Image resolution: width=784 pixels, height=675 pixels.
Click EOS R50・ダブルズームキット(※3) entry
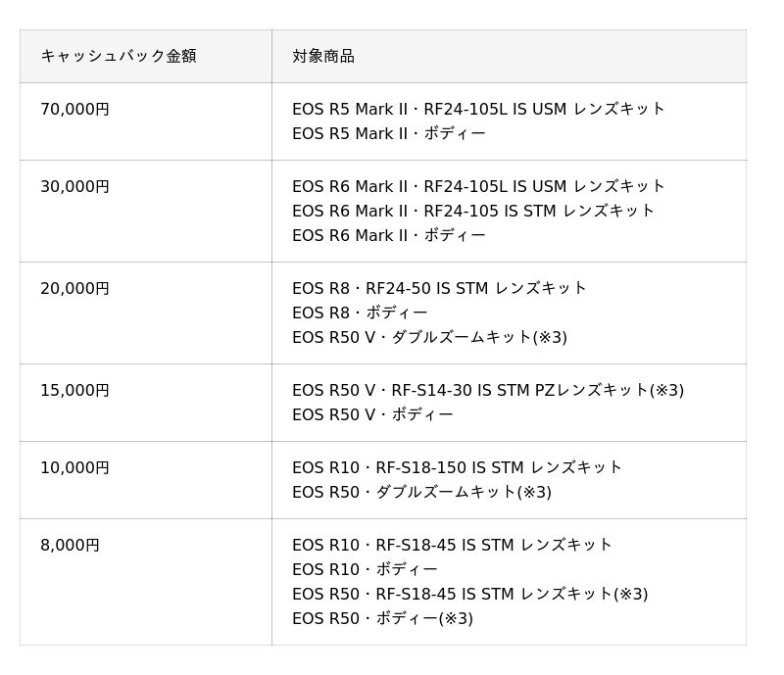pos(422,492)
